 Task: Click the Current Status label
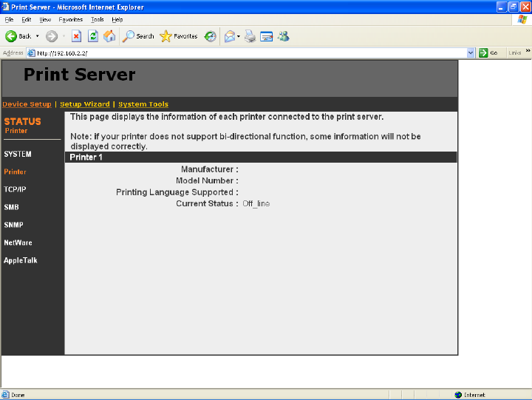click(207, 204)
